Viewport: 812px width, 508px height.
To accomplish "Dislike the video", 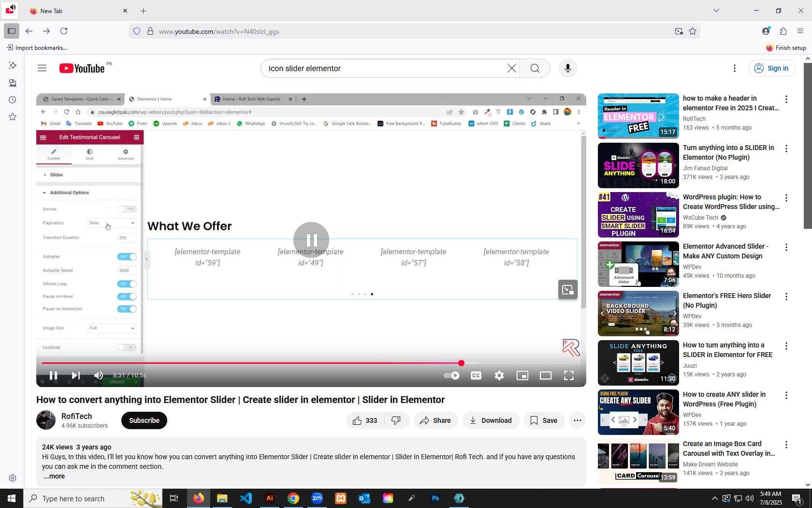I will coord(396,420).
